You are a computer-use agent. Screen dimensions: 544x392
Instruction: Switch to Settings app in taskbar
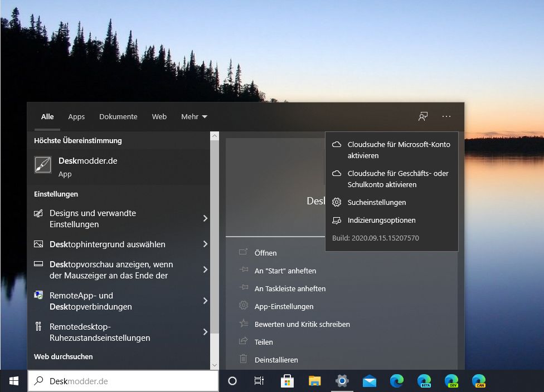point(342,381)
